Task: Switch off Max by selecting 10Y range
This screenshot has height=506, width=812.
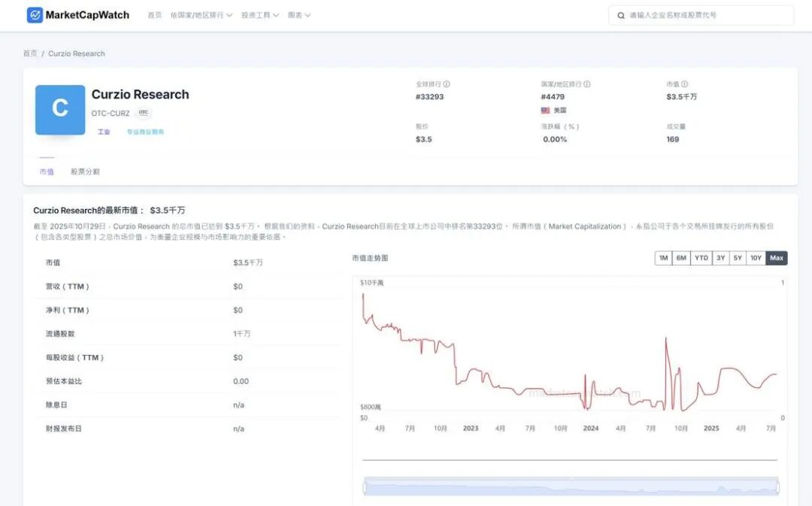Action: click(756, 258)
